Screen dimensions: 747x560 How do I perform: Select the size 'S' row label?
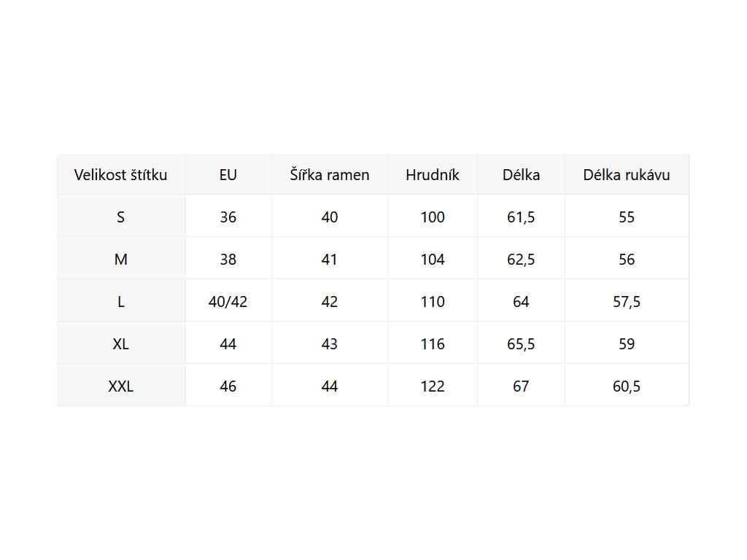pyautogui.click(x=121, y=217)
